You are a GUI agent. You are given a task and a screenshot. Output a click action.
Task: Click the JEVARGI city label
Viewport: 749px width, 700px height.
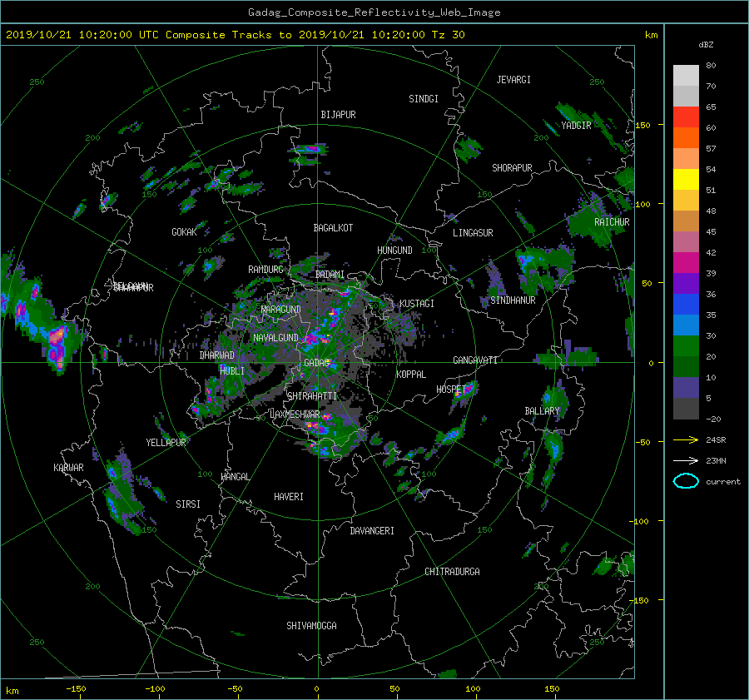click(513, 80)
